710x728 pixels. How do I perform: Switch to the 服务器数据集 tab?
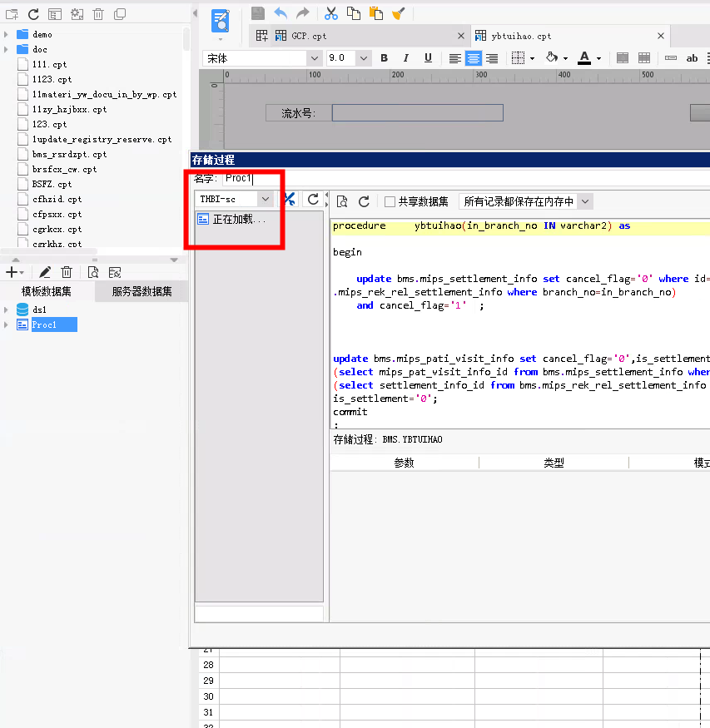(142, 291)
